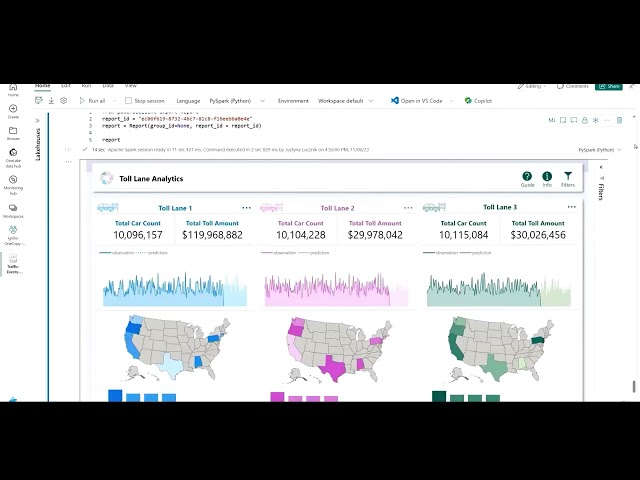Click the report_id code line
The image size is (640, 480).
(x=177, y=119)
